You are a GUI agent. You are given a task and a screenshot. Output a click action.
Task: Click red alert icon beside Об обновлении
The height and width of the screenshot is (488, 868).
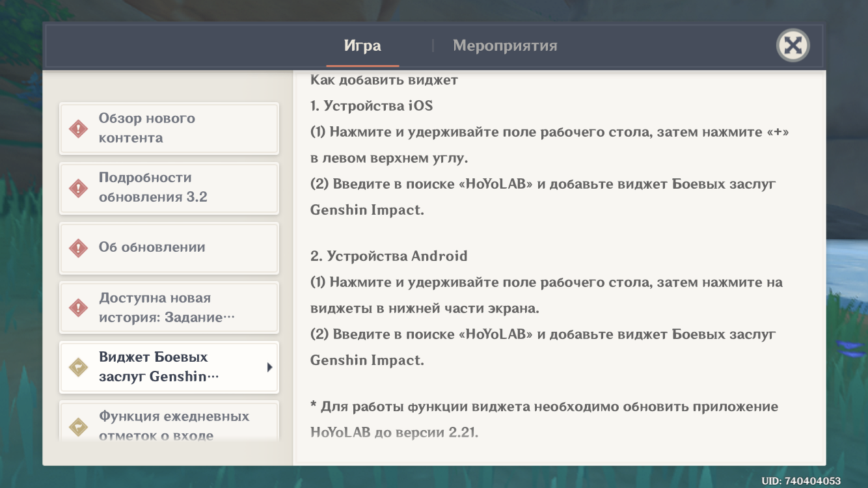(x=79, y=248)
